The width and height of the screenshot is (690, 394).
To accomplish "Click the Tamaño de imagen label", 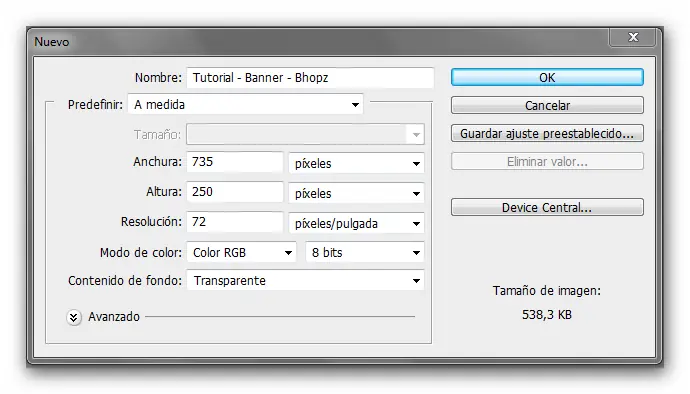I will pos(547,291).
